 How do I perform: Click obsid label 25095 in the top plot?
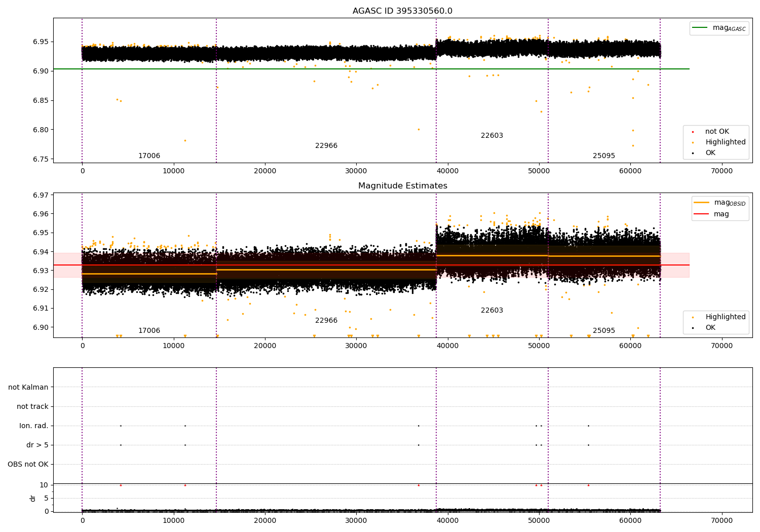(x=604, y=156)
